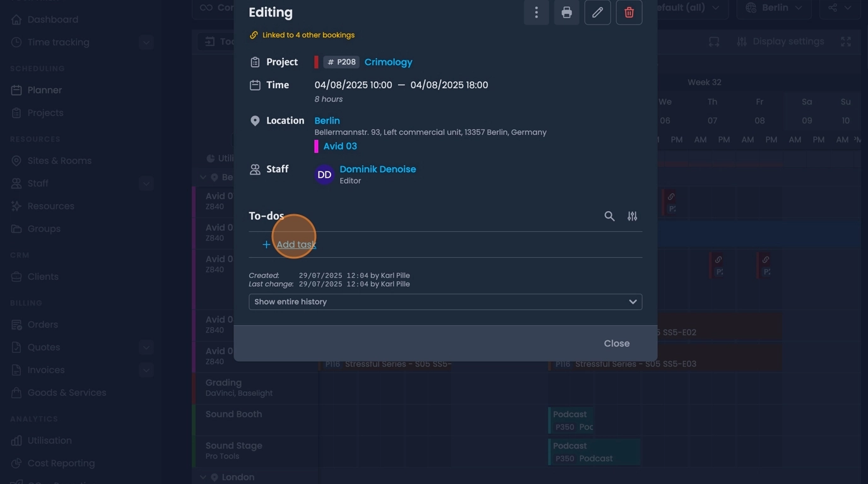Select the Podcast booking block in the planner

pyautogui.click(x=593, y=452)
